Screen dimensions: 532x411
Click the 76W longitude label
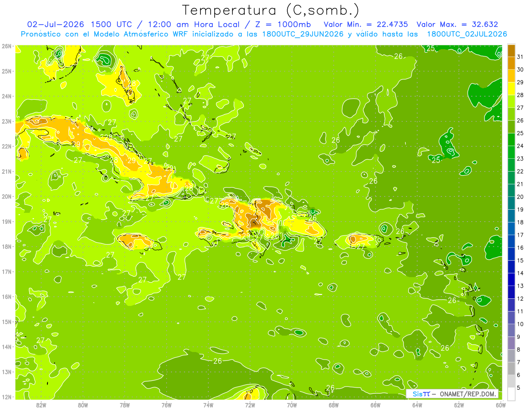[166, 405]
